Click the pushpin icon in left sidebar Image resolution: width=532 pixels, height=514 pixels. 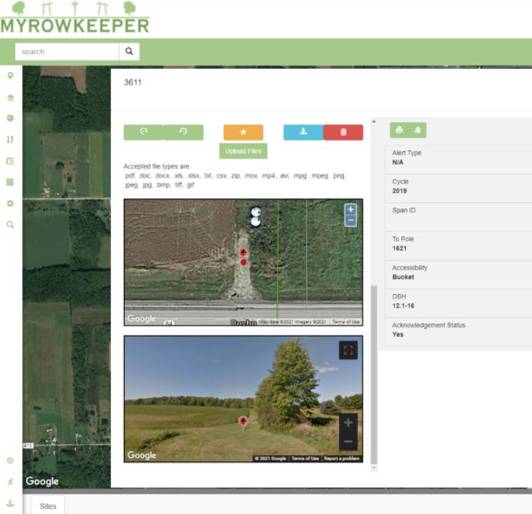pos(10,481)
